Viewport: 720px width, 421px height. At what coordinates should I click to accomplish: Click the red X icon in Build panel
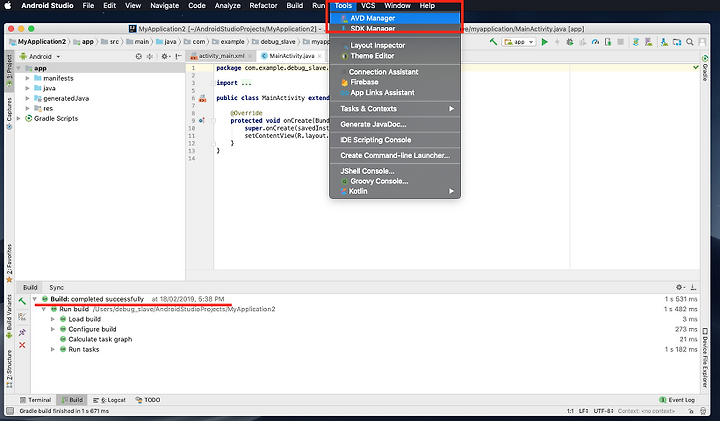(x=22, y=345)
